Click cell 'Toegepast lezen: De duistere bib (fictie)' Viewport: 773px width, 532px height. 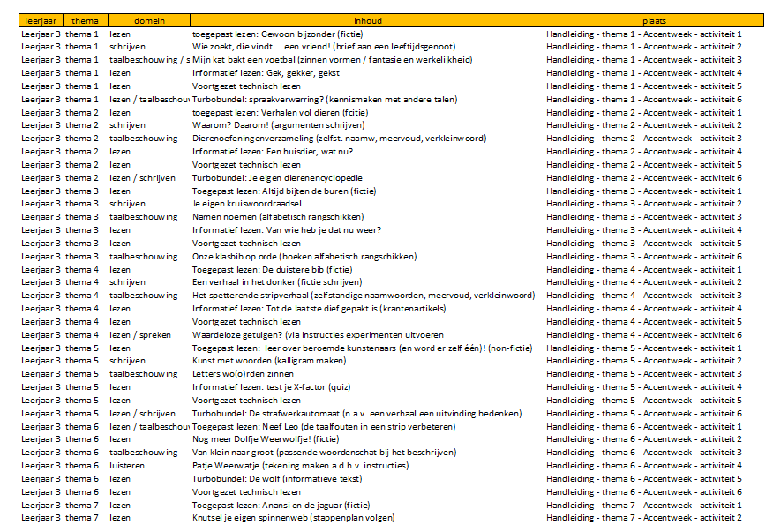point(272,270)
